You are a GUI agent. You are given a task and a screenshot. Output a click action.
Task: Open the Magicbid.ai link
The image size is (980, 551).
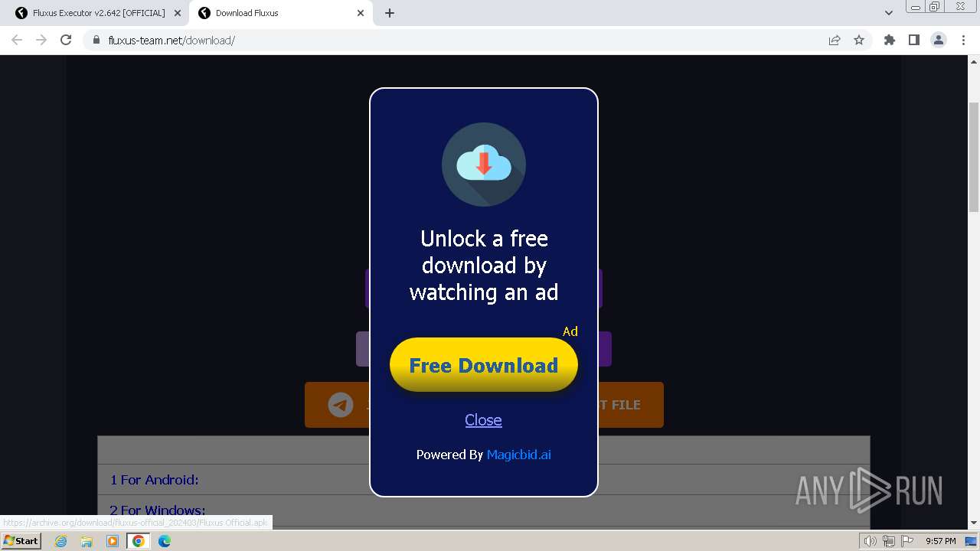(518, 455)
